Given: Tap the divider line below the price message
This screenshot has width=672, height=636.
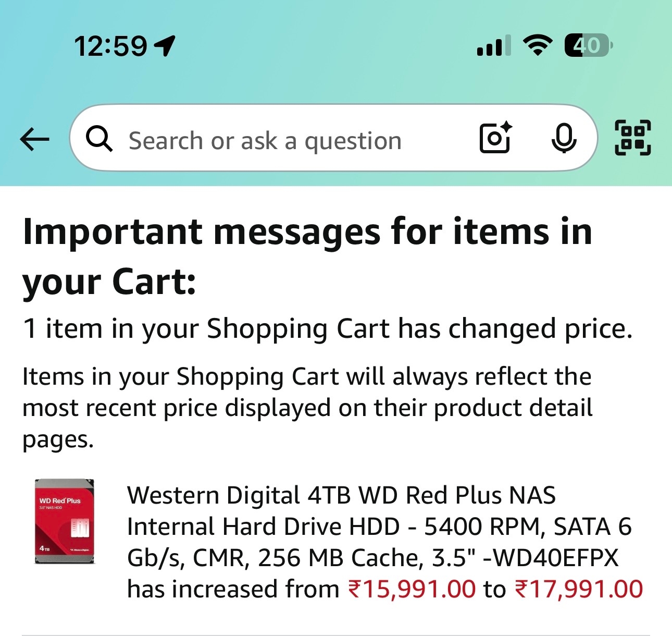Looking at the screenshot, I should (336, 634).
